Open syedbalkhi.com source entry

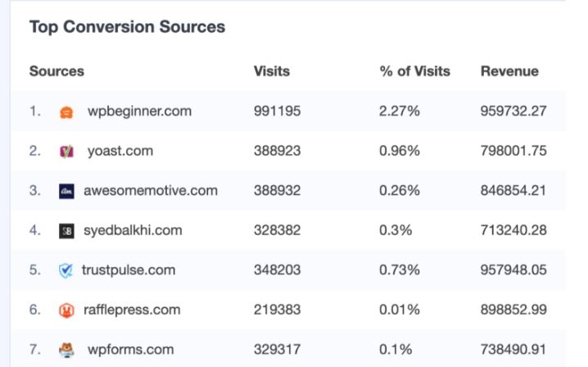[133, 230]
